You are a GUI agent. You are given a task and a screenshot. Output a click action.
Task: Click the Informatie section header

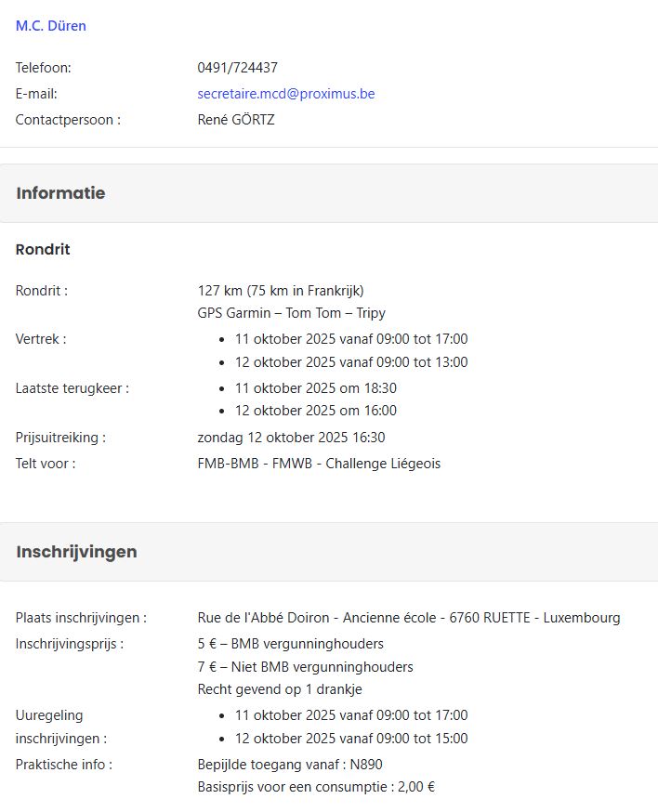point(60,193)
